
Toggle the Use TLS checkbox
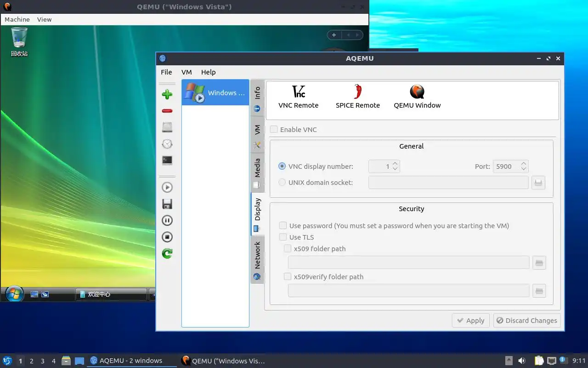tap(283, 237)
